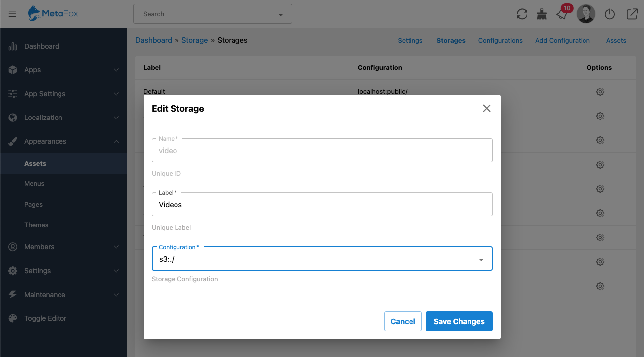
Task: Switch to the Settings tab
Action: pyautogui.click(x=410, y=41)
